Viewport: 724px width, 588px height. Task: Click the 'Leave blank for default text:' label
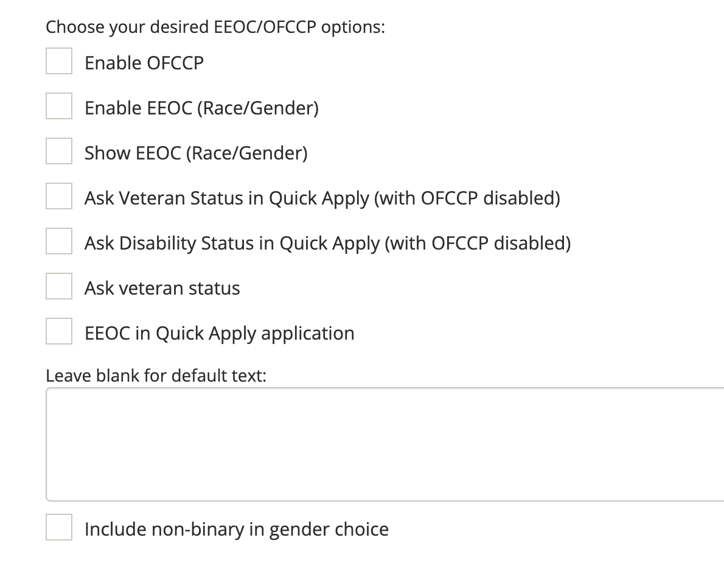tap(156, 376)
